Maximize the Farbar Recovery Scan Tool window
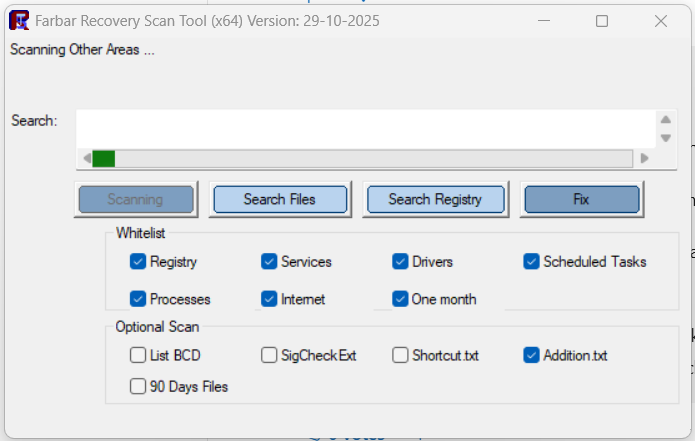Screen dimensions: 695x441 pyautogui.click(x=602, y=21)
